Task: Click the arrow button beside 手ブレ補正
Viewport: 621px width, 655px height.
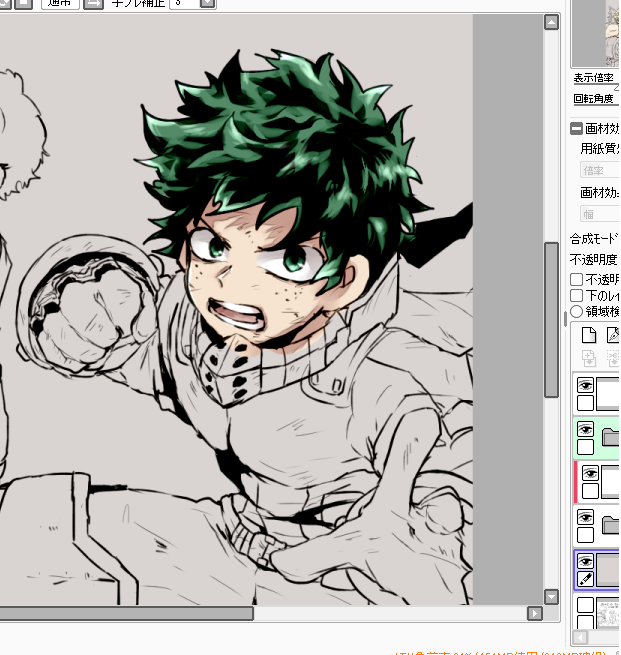Action: click(x=94, y=3)
